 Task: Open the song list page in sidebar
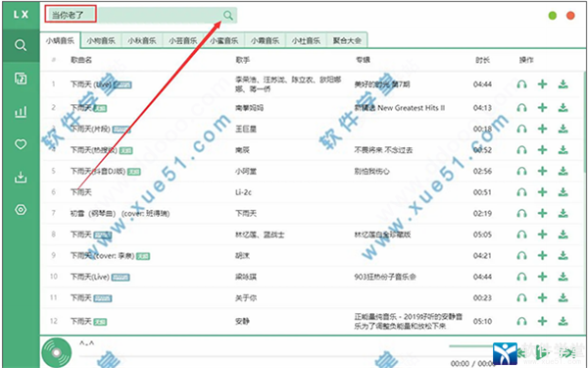21,79
